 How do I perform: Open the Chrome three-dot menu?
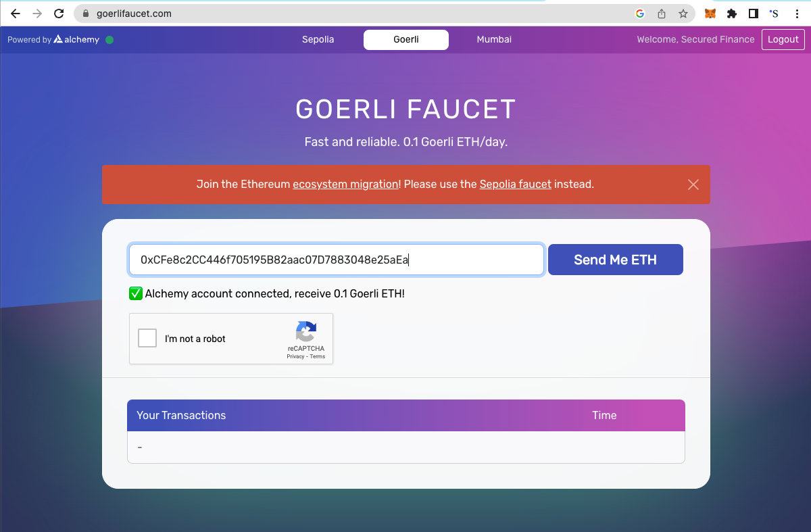(797, 14)
